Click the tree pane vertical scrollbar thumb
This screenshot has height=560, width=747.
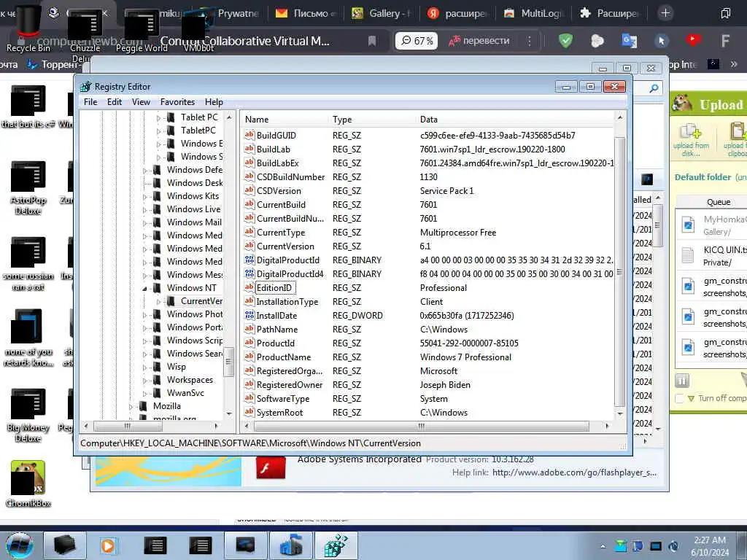[x=228, y=361]
